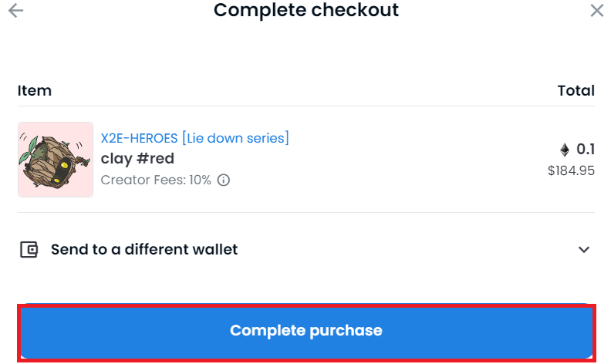Click the $184.95 dollar amount
The image size is (611, 364).
(571, 170)
